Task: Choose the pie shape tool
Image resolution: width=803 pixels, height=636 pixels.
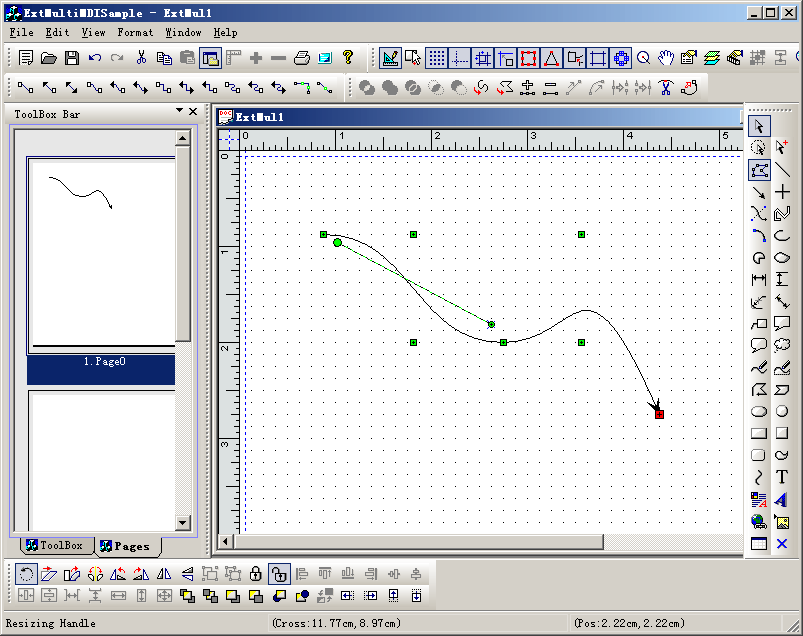Action: tap(759, 258)
